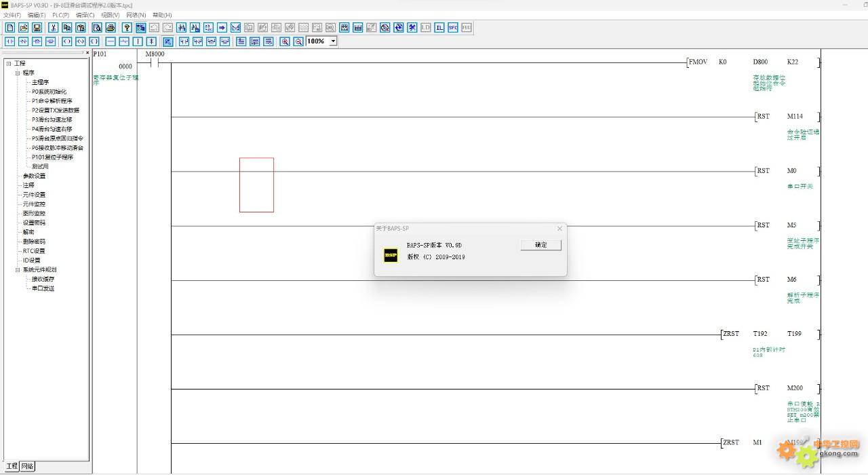This screenshot has width=868, height=475.
Task: Open 设置密码 in the tree
Action: [x=34, y=223]
